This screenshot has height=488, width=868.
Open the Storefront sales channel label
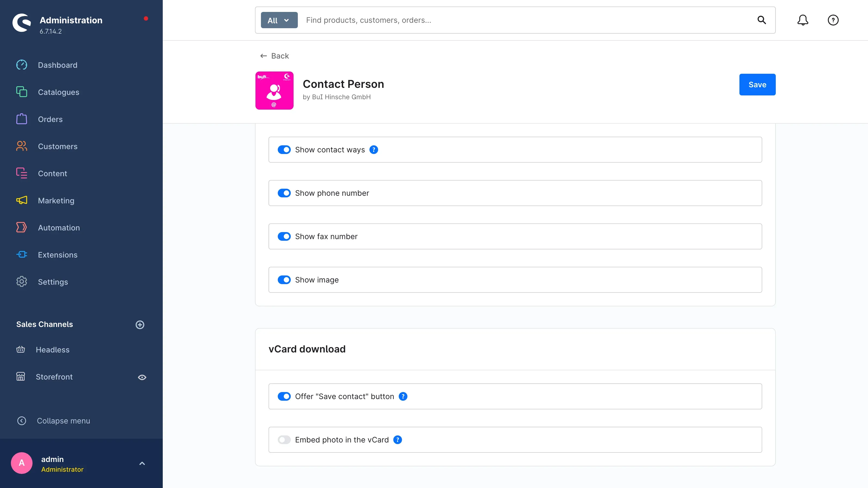[54, 377]
